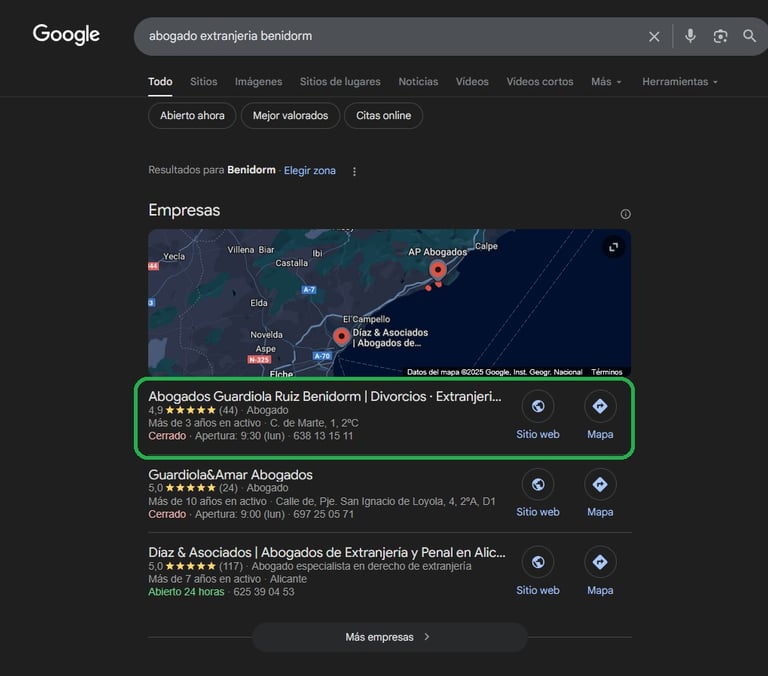Click the Díaz & Asociados map pin

pos(341,337)
